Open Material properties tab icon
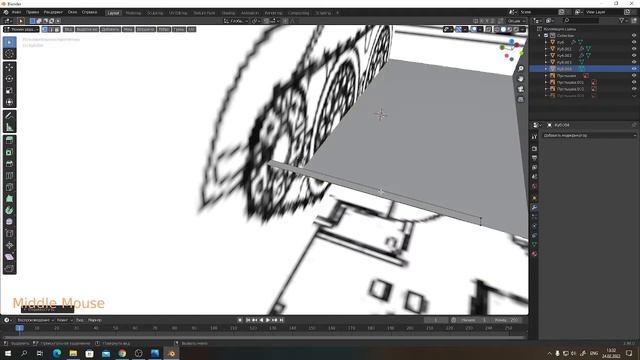The width and height of the screenshot is (640, 360). tap(534, 254)
